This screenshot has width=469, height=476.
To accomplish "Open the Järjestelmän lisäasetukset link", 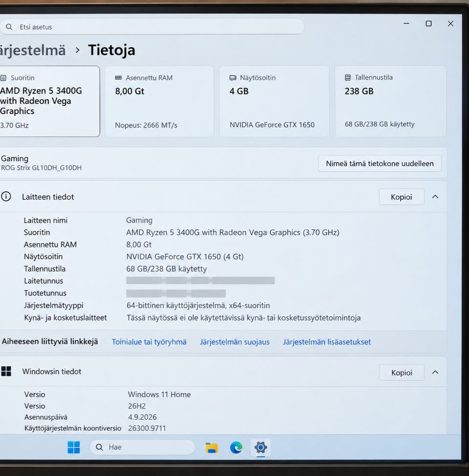I will 327,342.
